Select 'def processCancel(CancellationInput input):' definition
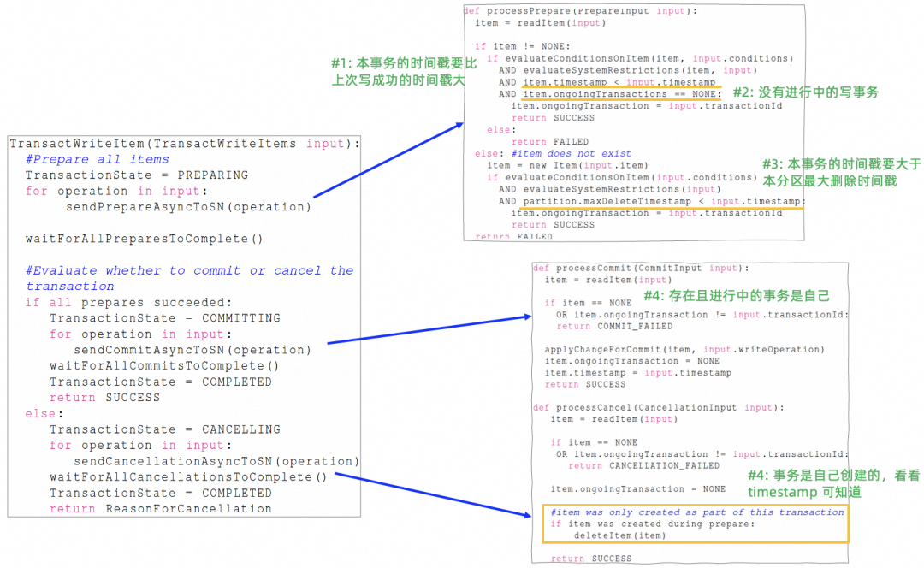This screenshot has width=924, height=568. (659, 408)
